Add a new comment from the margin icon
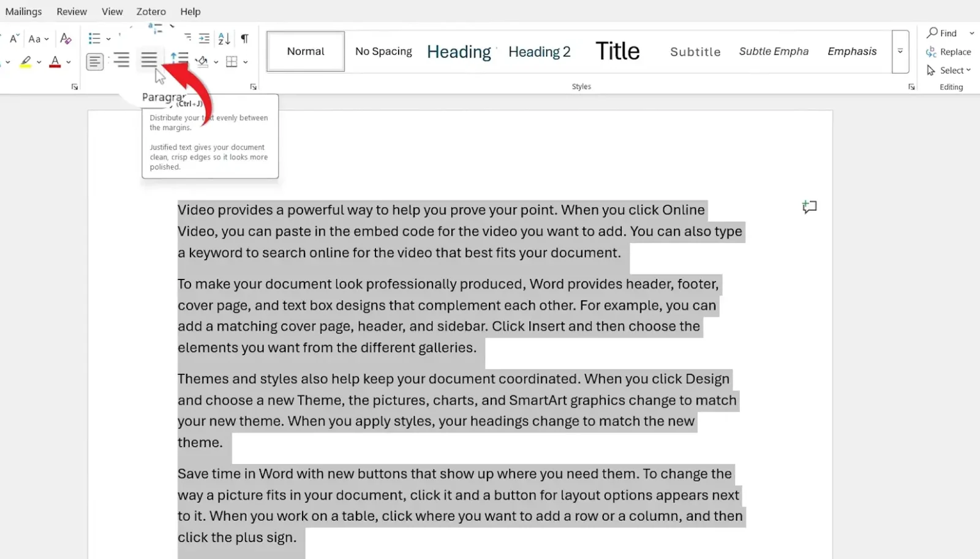This screenshot has width=980, height=559. (x=810, y=207)
